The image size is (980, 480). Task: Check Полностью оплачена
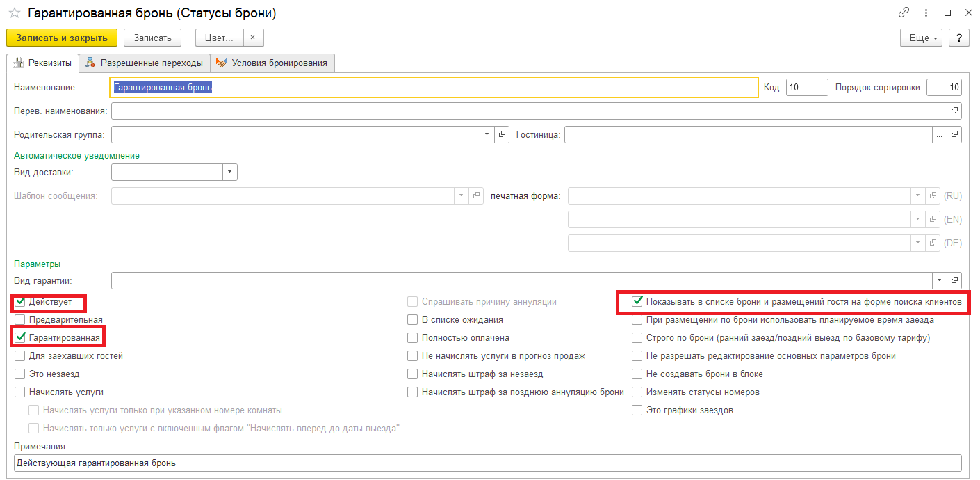(x=413, y=338)
